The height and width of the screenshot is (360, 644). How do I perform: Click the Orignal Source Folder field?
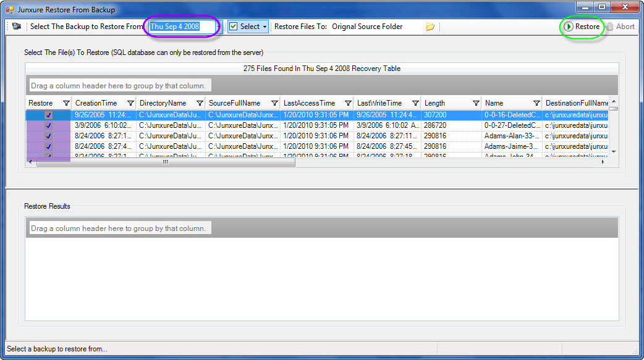pos(375,27)
